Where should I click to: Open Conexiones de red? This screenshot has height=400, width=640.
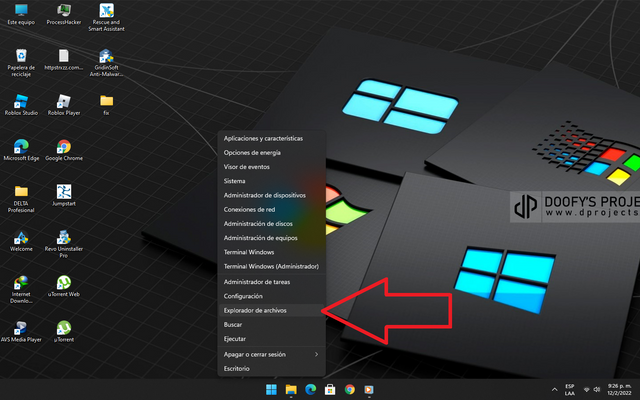coord(271,209)
